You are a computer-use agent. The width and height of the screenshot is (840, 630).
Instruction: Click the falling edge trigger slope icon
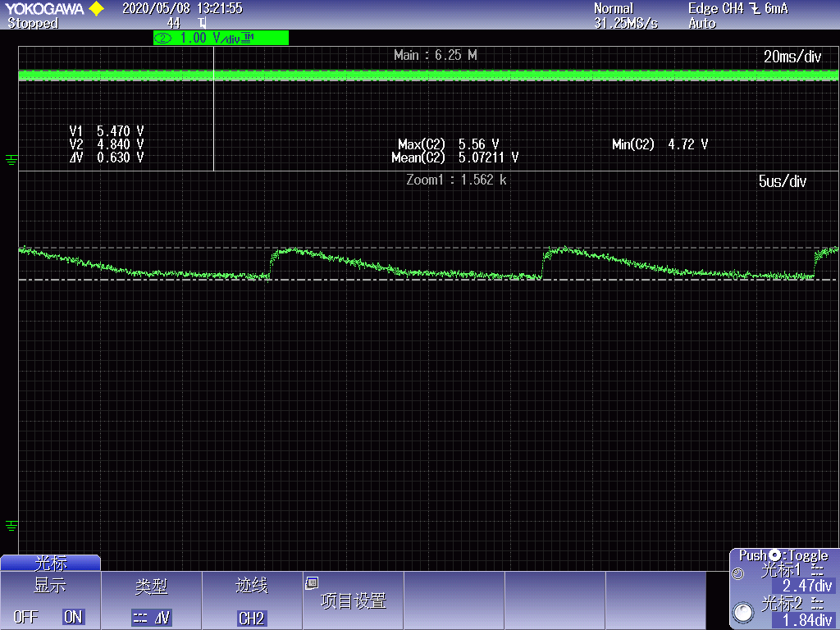tap(755, 8)
